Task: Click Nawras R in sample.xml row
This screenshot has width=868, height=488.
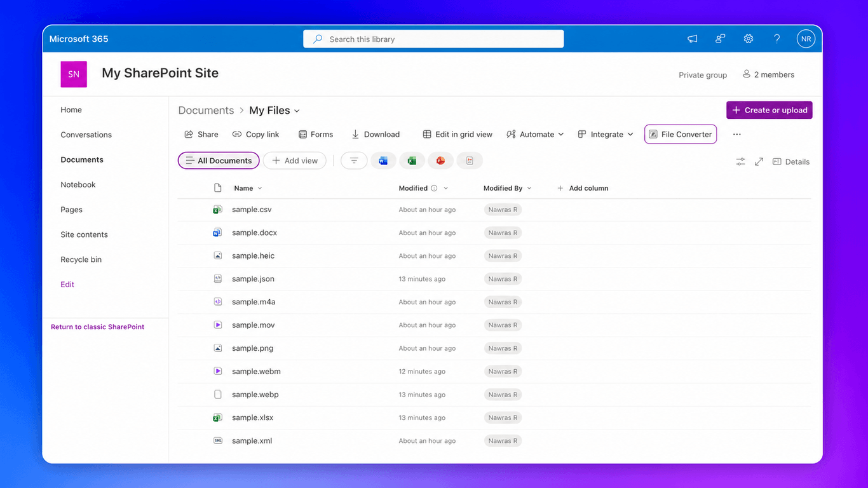Action: [x=503, y=440]
